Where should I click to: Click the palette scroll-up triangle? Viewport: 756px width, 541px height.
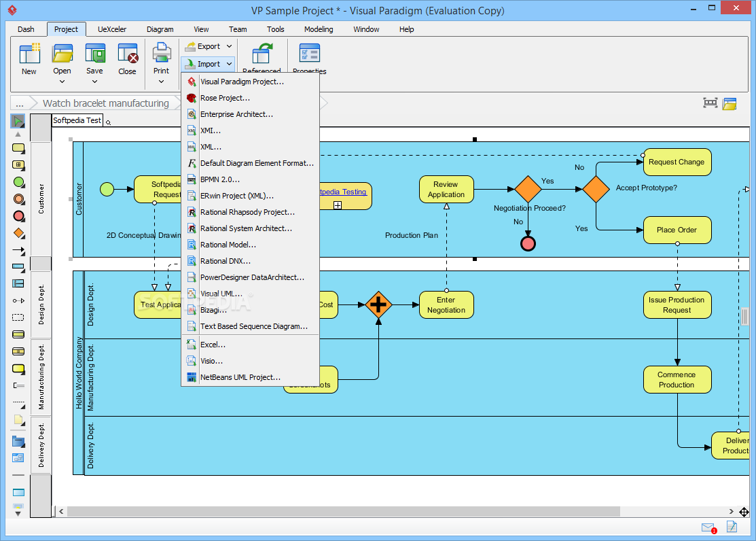pos(18,135)
